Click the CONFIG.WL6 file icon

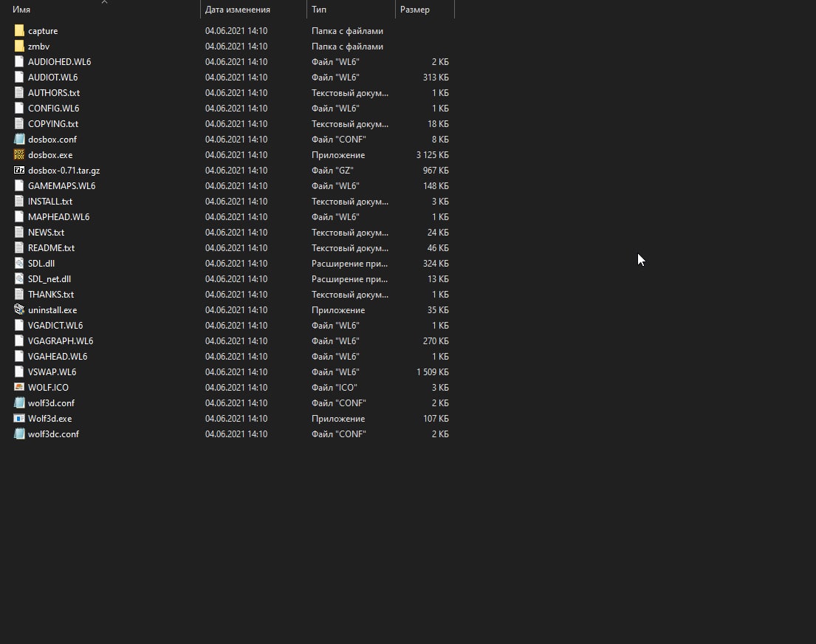pyautogui.click(x=19, y=109)
